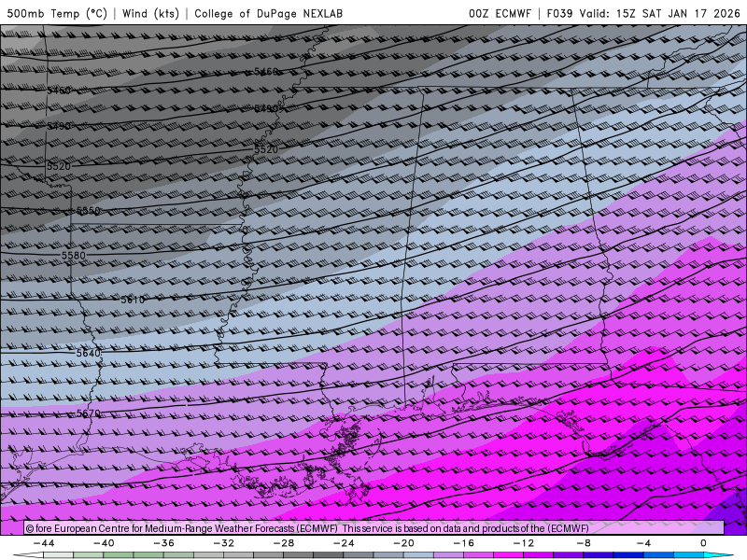
Task: Click the -8 legend value
Action: pos(585,543)
